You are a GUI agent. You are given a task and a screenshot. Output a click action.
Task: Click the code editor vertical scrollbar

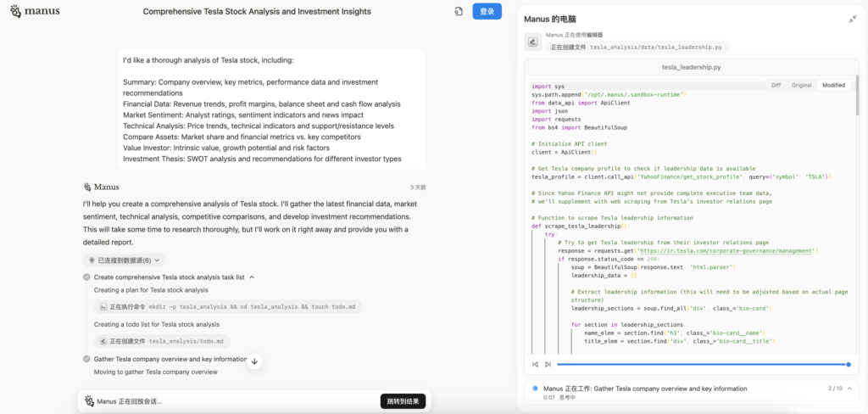[858, 95]
